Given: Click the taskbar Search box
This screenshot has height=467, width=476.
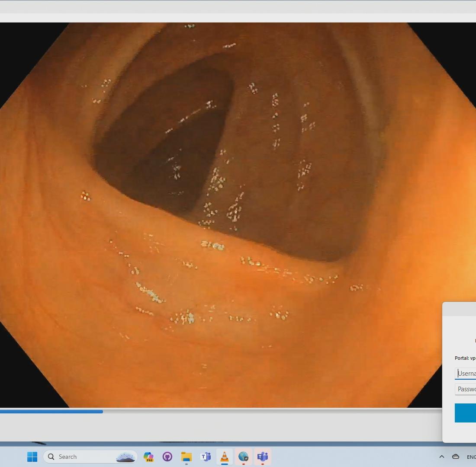Looking at the screenshot, I should point(90,457).
